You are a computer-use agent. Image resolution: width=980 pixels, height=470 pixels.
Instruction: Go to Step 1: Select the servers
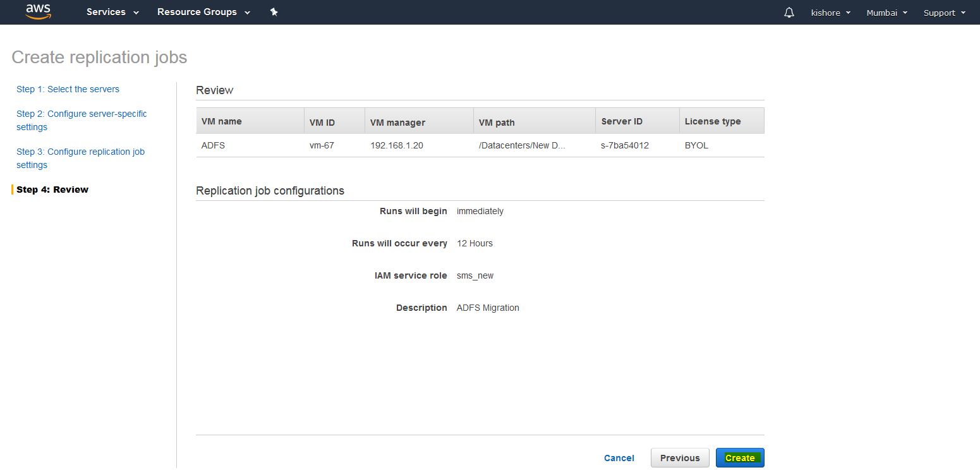pos(68,89)
